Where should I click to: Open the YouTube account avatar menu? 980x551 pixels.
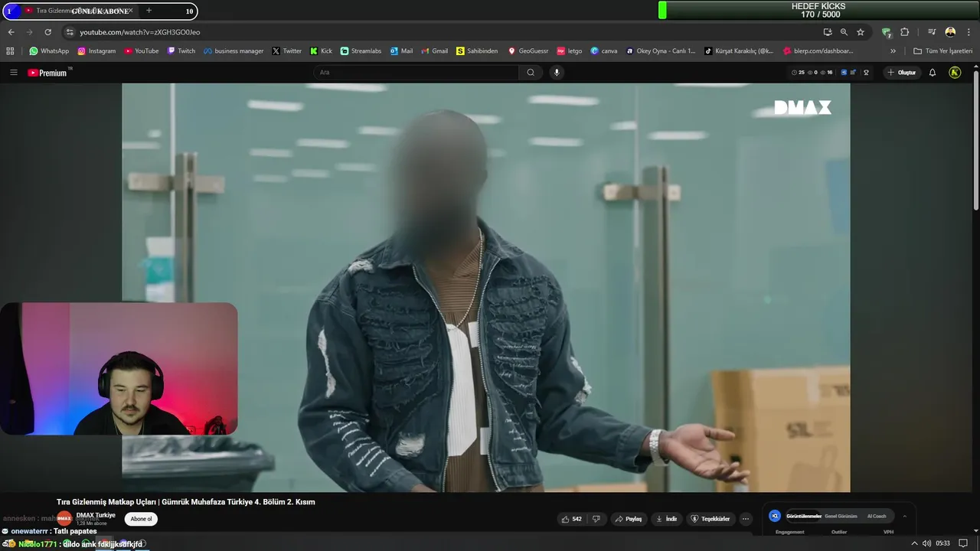click(x=955, y=73)
